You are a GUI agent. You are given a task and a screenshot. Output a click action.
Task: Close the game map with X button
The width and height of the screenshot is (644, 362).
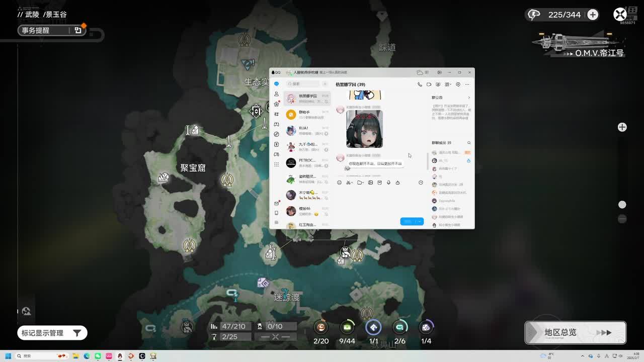pyautogui.click(x=620, y=14)
